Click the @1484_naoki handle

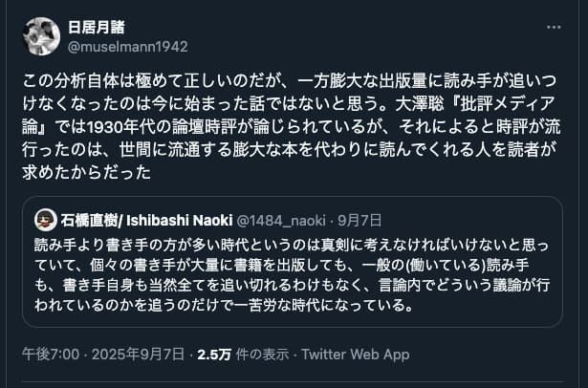pos(293,220)
